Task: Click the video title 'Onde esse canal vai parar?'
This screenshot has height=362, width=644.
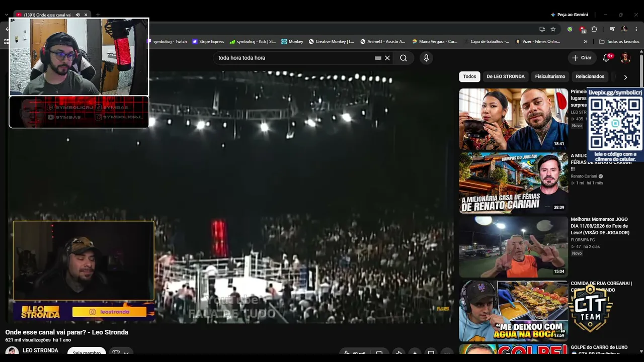Action: (x=67, y=332)
